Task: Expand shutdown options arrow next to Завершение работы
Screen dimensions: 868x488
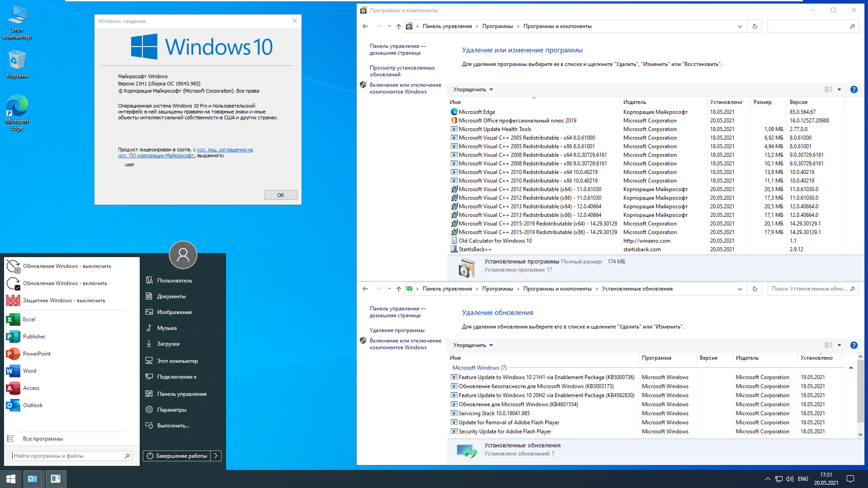Action: click(216, 456)
